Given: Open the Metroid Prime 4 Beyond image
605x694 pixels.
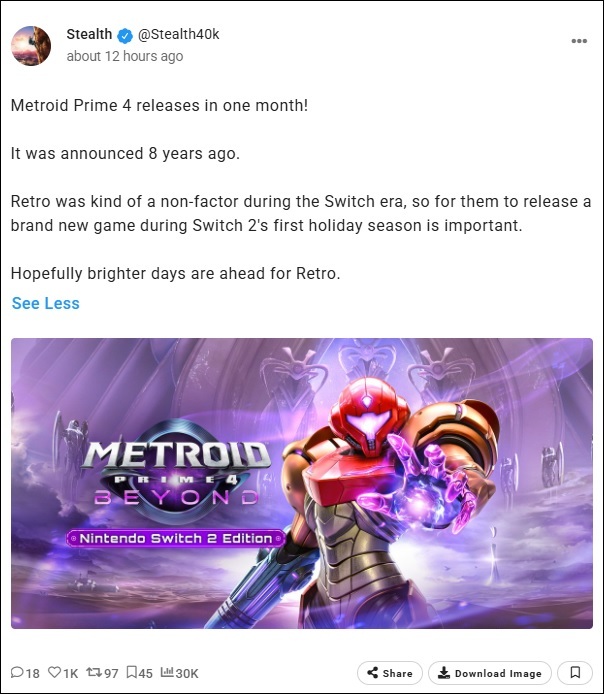Looking at the screenshot, I should pos(302,483).
